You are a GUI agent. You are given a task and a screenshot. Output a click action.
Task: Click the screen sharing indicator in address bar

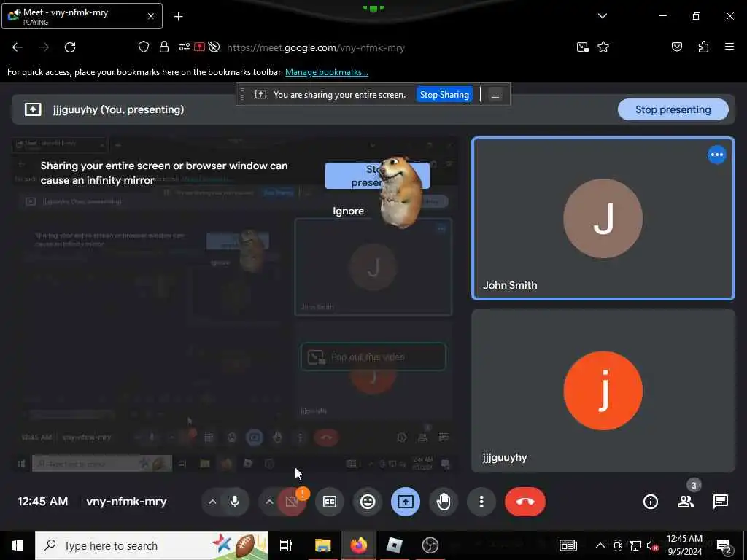coord(200,47)
